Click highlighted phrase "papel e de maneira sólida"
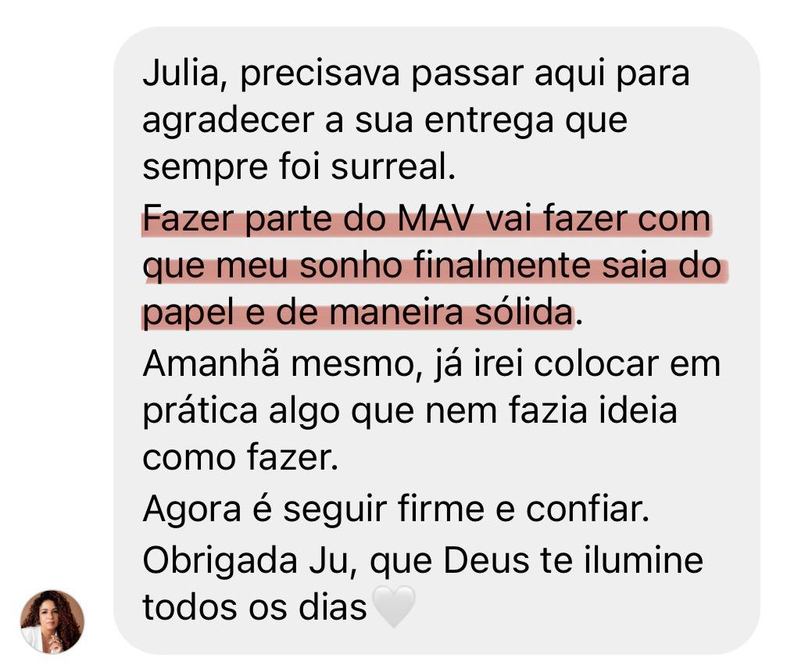The height and width of the screenshot is (672, 787). click(358, 313)
